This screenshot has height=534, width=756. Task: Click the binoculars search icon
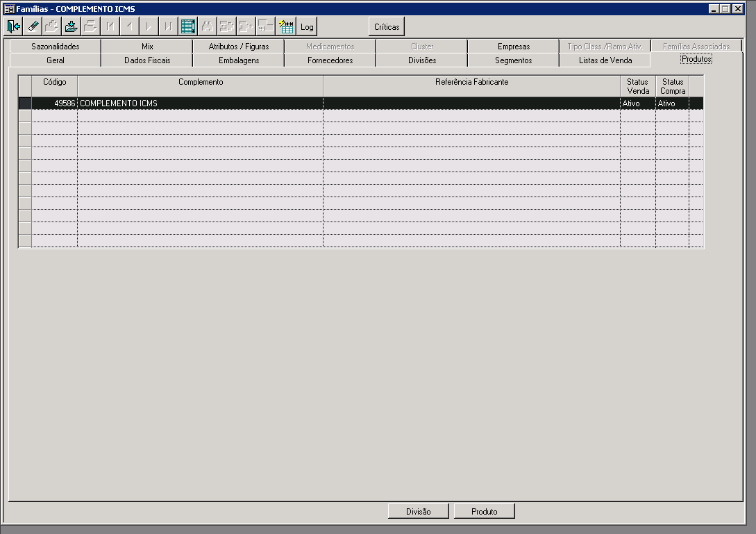coord(208,26)
